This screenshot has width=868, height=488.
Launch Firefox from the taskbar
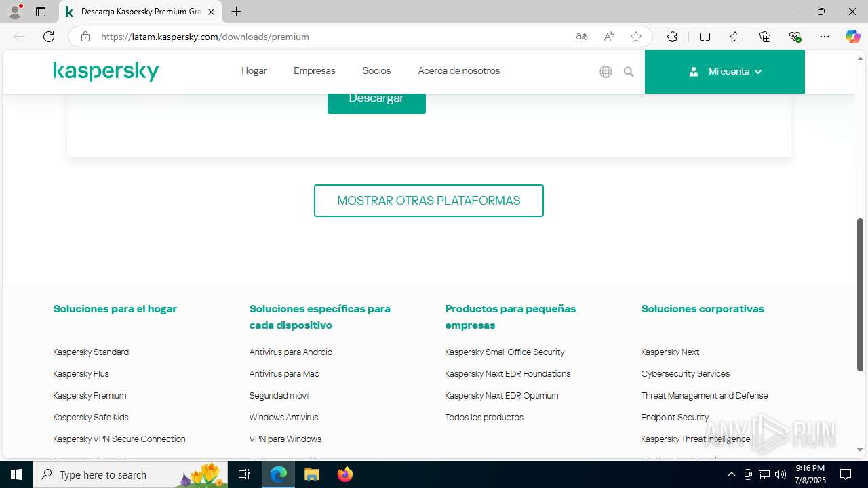point(344,474)
